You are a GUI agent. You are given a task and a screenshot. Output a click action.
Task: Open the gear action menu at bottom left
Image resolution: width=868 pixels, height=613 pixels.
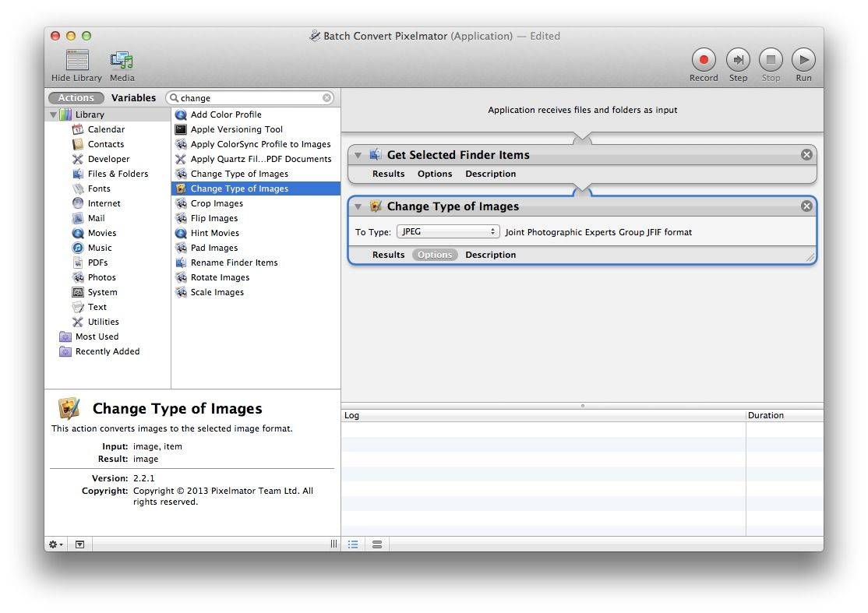(x=55, y=544)
